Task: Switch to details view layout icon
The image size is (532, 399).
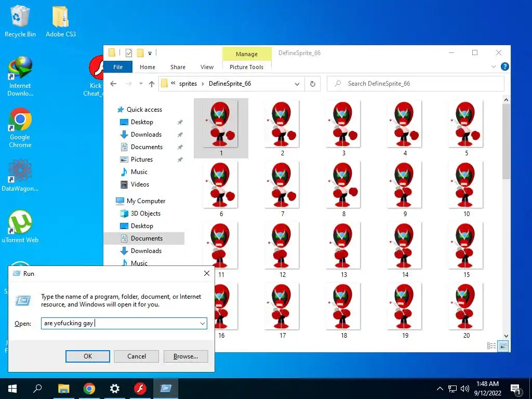Action: [491, 345]
